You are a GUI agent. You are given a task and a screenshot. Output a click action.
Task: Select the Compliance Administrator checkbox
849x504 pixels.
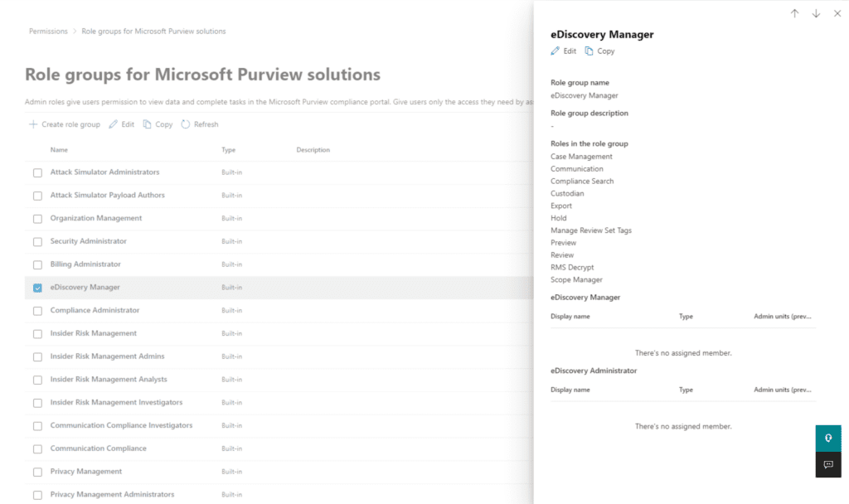coord(37,311)
